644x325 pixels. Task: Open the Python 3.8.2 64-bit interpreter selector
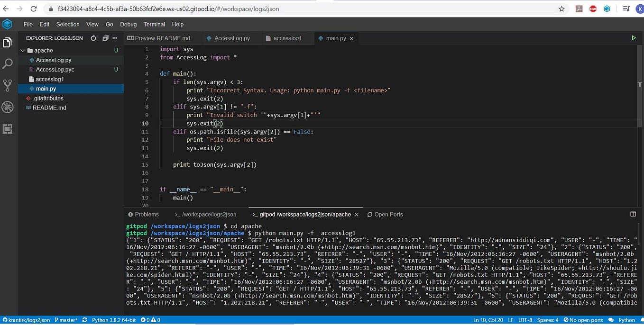(x=114, y=320)
